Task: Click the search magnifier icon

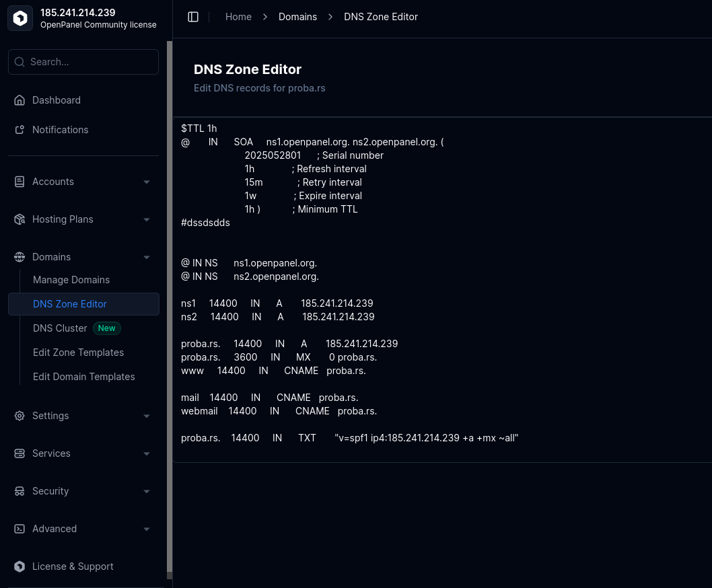Action: click(x=20, y=62)
